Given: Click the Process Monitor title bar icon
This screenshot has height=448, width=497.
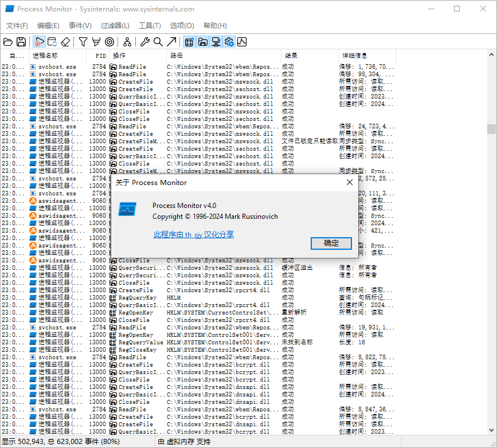Looking at the screenshot, I should [x=10, y=9].
